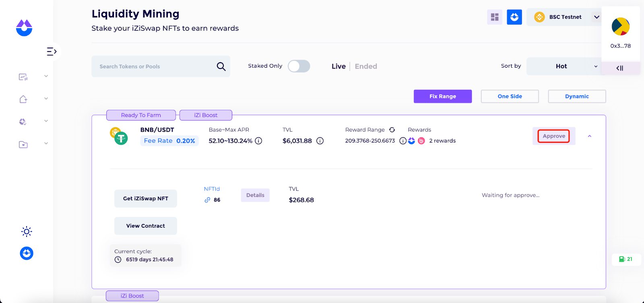644x303 pixels.
Task: Collapse the wallet panel with the arrow-bar icon
Action: tap(620, 68)
